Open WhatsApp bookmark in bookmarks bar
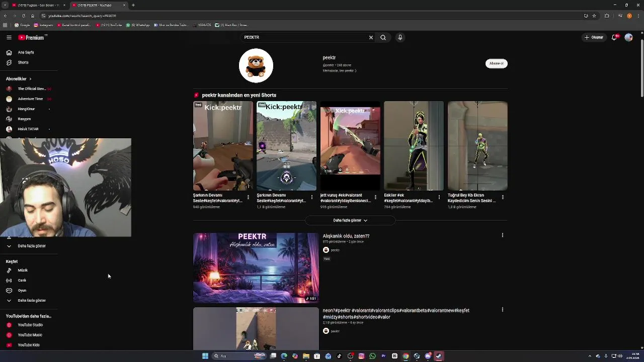This screenshot has width=644, height=362. (x=138, y=25)
